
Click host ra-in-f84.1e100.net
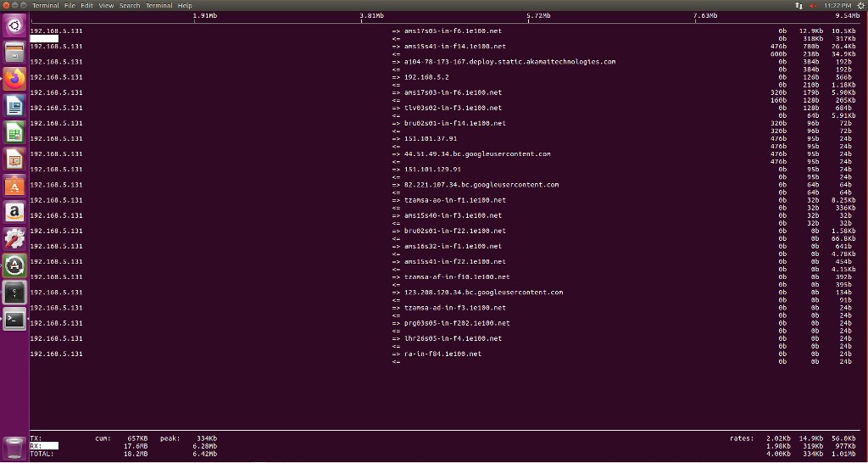442,354
